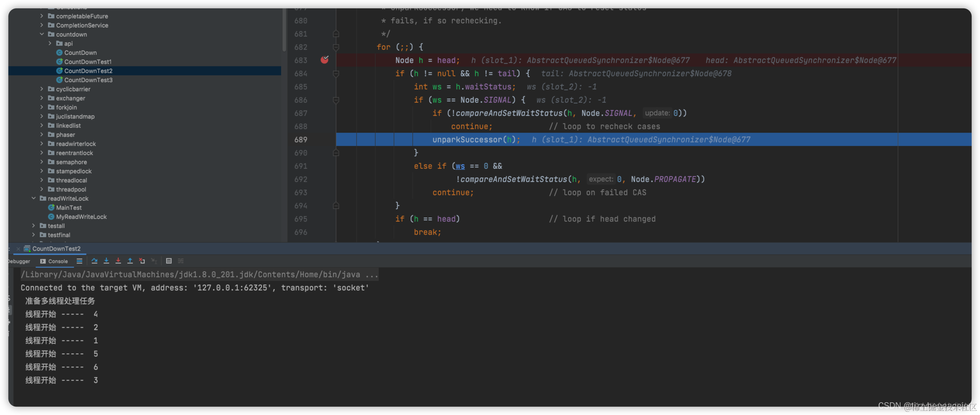This screenshot has width=980, height=415.
Task: Expand the testfinal folder
Action: (x=33, y=235)
